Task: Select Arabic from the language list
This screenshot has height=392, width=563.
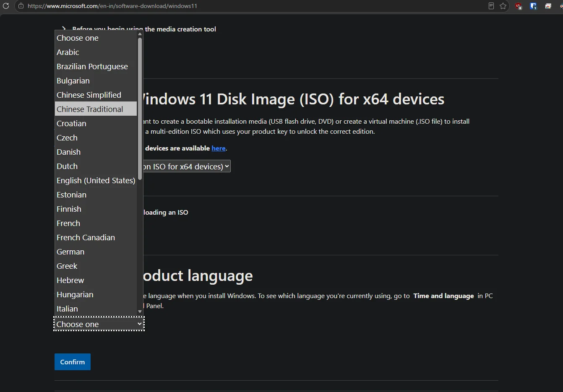Action: [x=96, y=52]
